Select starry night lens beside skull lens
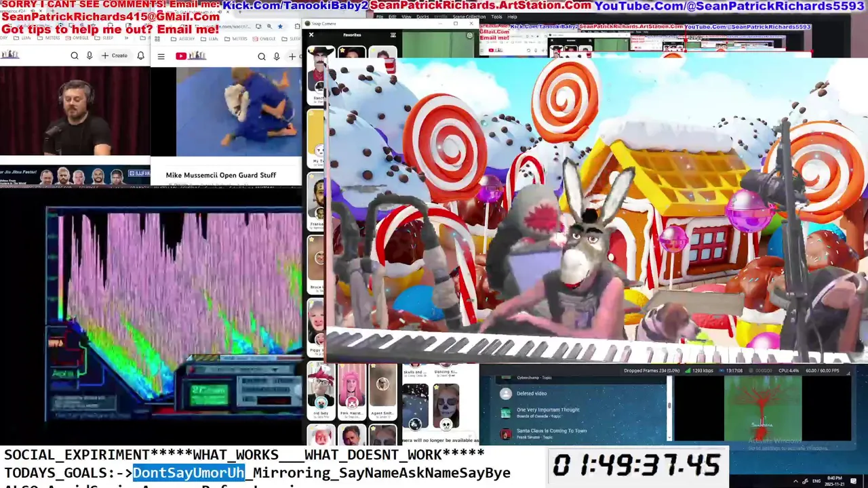The width and height of the screenshot is (868, 488). click(415, 407)
